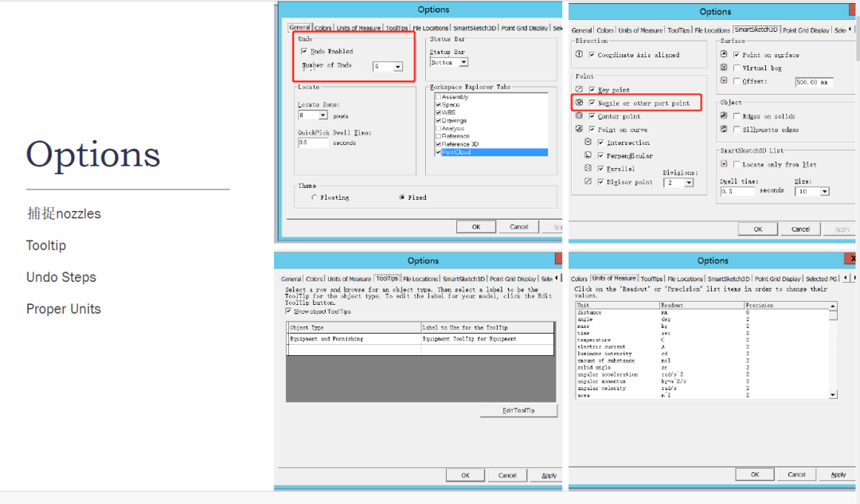
Task: Click the Center point SmartSketch icon
Action: [579, 115]
